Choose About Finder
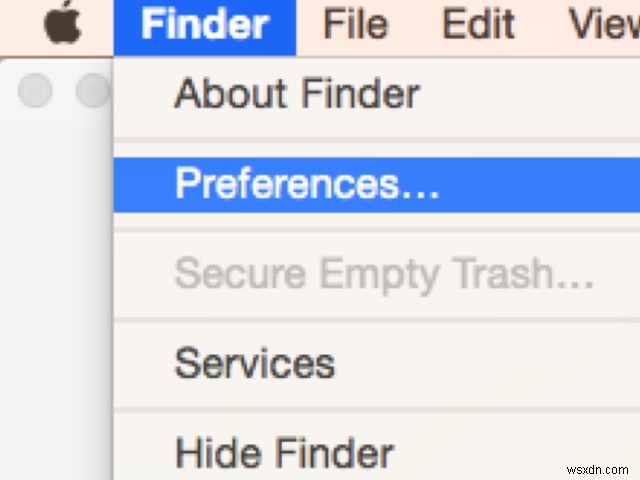This screenshot has width=640, height=480. point(296,94)
